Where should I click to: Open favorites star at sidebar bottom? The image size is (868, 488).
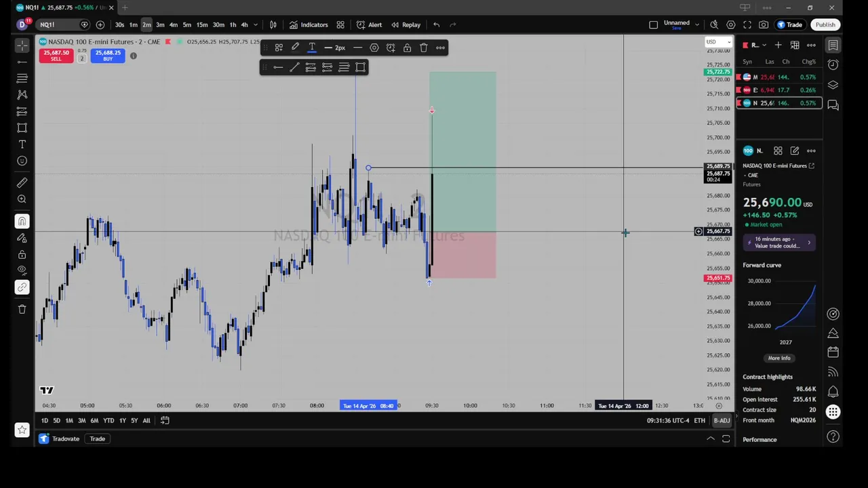22,430
